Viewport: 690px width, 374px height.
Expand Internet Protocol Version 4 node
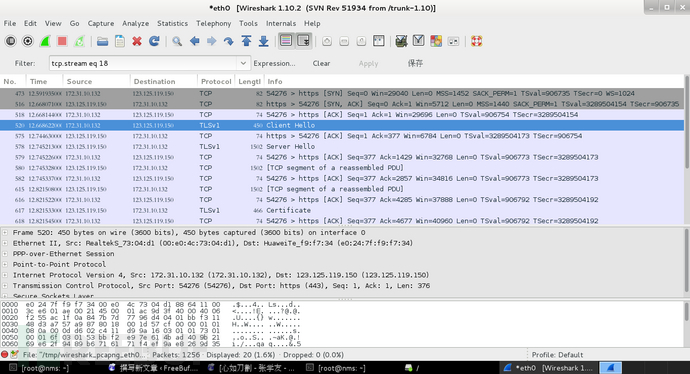click(5, 275)
